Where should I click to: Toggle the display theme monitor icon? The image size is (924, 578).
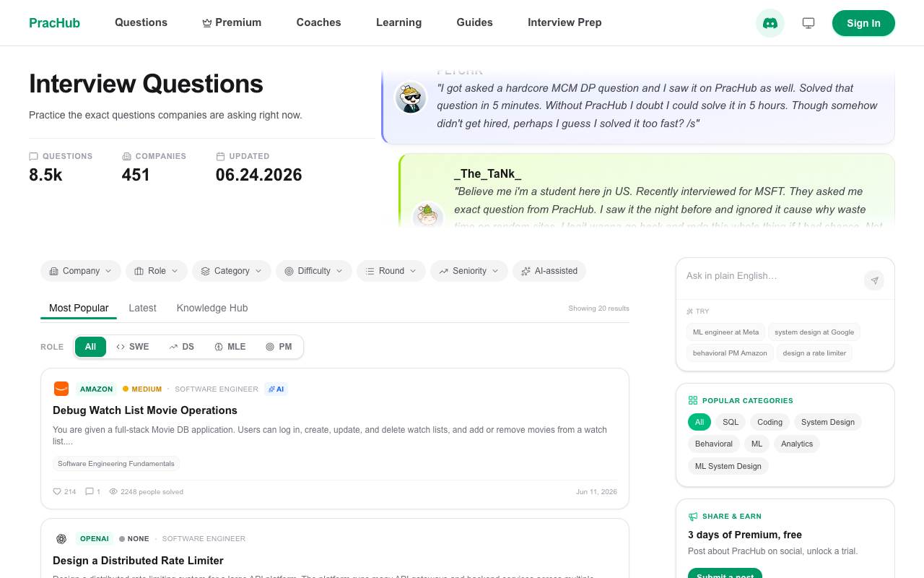pos(808,23)
